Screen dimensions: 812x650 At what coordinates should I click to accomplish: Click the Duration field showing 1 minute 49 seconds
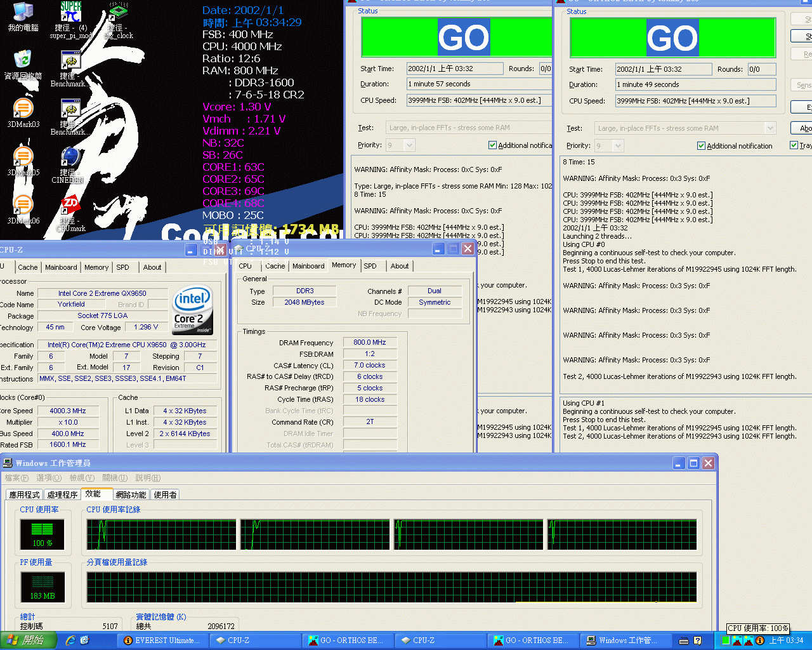coord(696,84)
